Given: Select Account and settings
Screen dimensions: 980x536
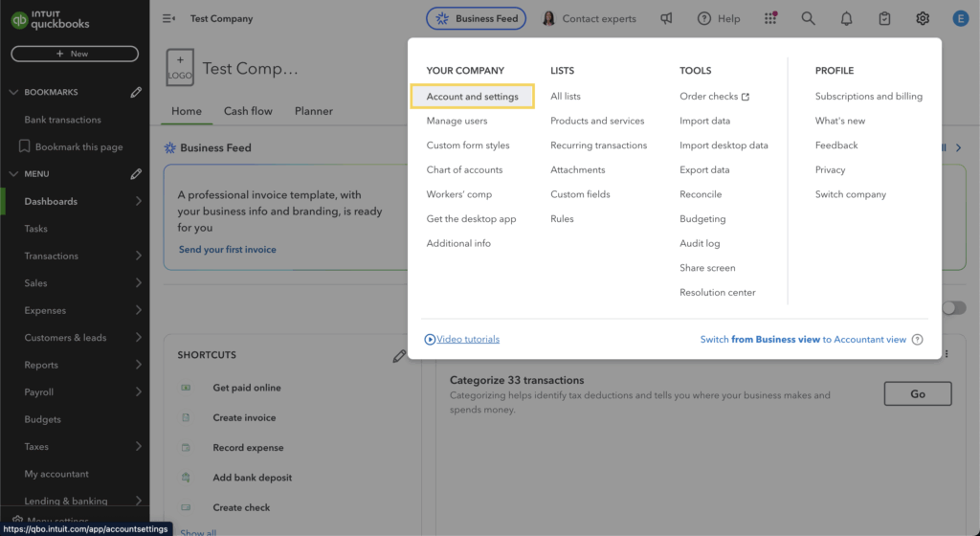Looking at the screenshot, I should (x=473, y=97).
